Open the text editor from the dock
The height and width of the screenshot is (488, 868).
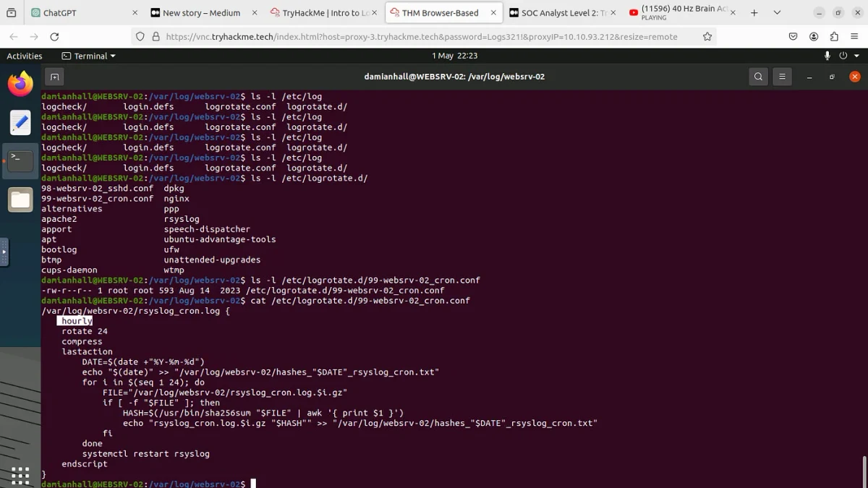coord(20,123)
